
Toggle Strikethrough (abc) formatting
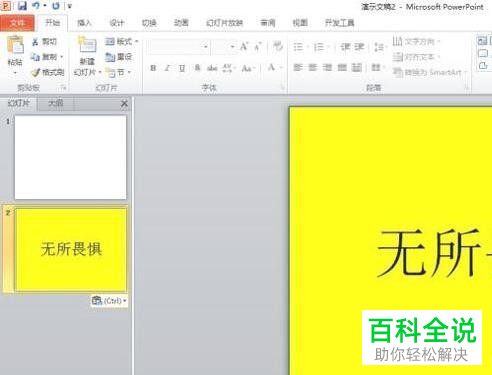(212, 68)
